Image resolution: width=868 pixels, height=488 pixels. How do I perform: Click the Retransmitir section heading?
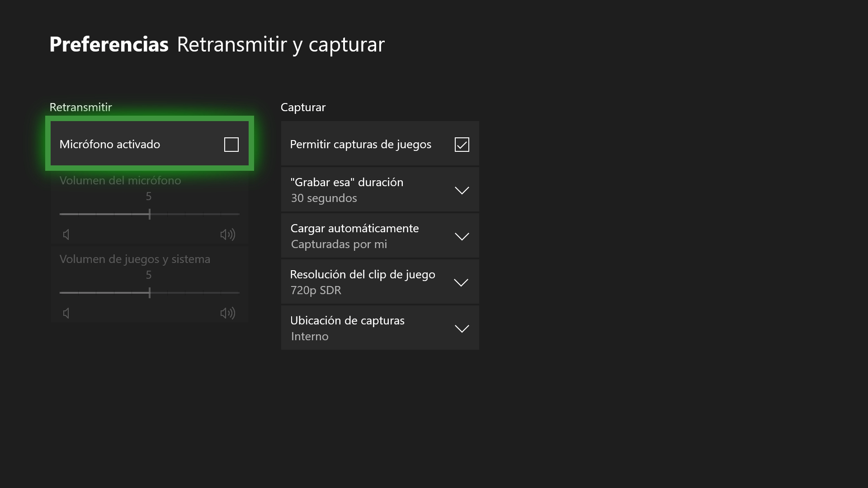point(80,107)
